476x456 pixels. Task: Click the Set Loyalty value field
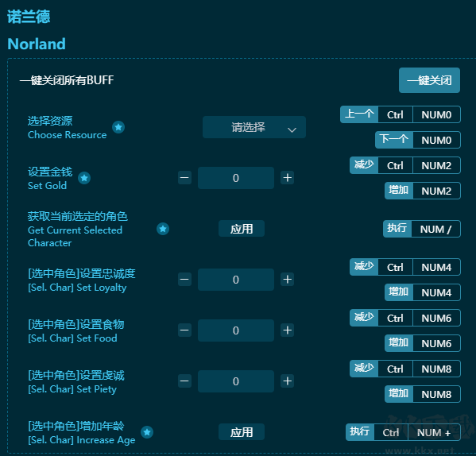click(236, 280)
